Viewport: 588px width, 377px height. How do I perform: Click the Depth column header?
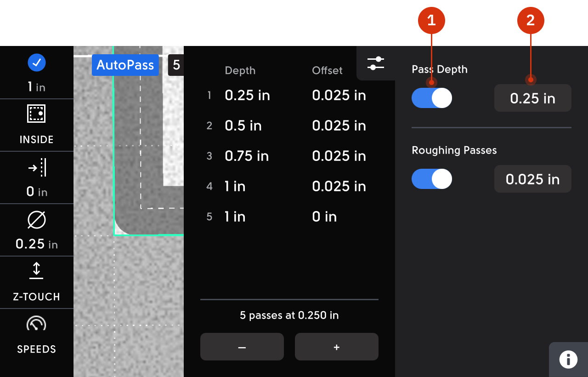pos(240,70)
